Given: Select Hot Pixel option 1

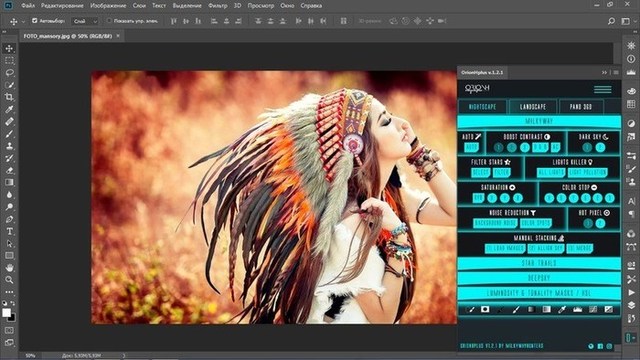Looking at the screenshot, I should tap(588, 223).
